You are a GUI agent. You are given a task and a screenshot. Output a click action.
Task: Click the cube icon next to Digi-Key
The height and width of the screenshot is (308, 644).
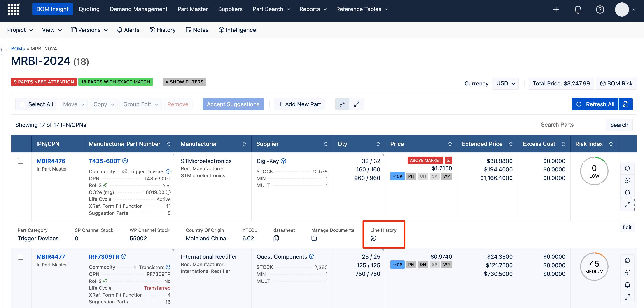pos(283,161)
